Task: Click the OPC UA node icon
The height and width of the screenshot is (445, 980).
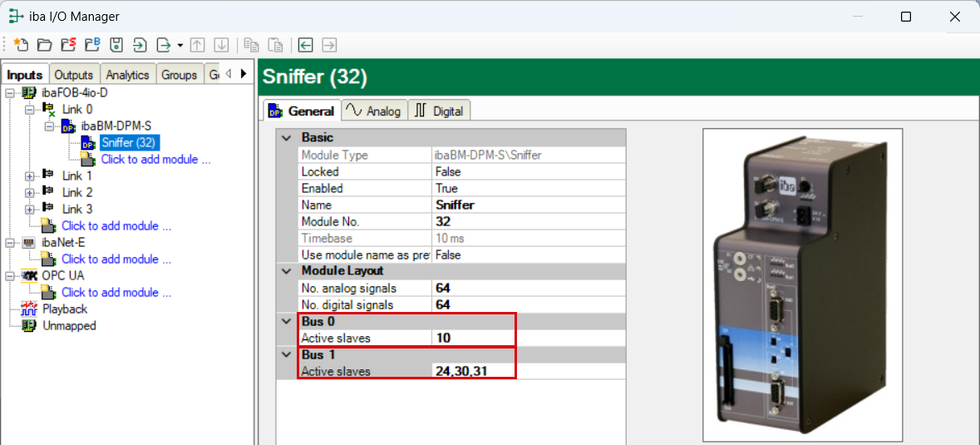Action: point(29,275)
